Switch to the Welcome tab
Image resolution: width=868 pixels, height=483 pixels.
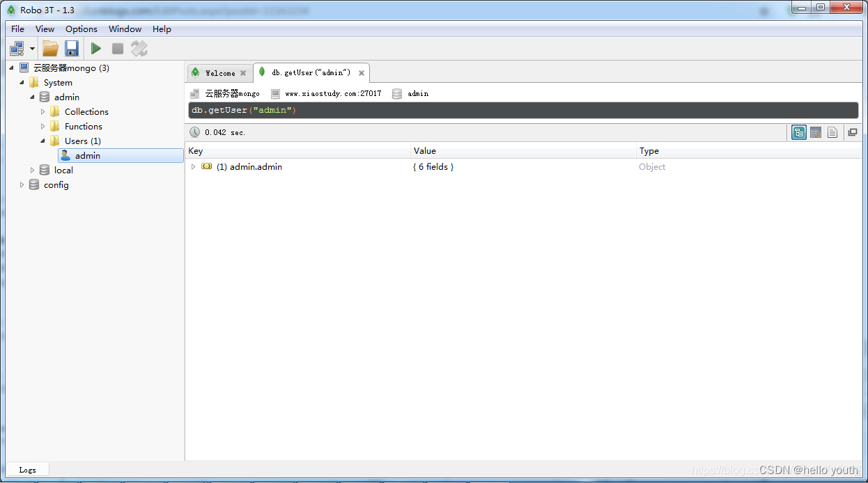pos(219,72)
